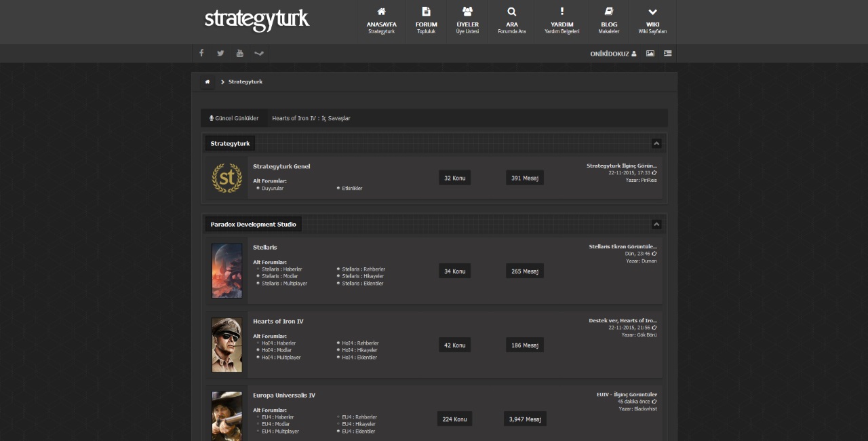Open Güncel Günlükler

coord(234,118)
